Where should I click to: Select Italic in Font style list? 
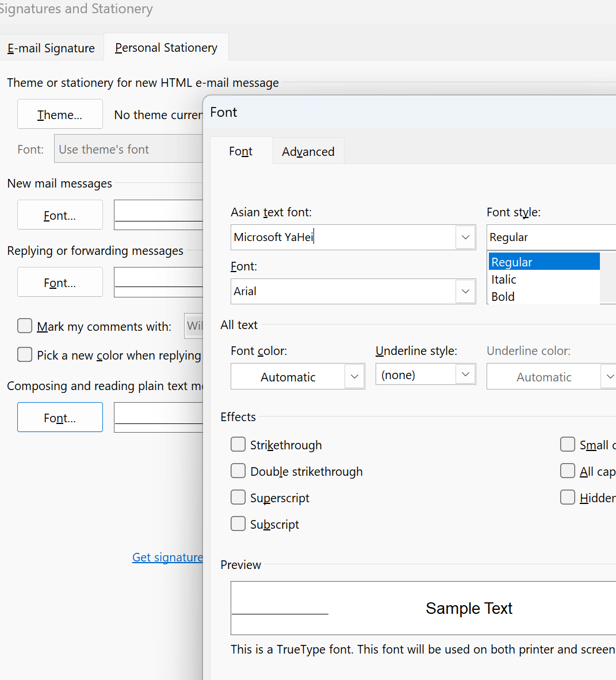coord(504,280)
